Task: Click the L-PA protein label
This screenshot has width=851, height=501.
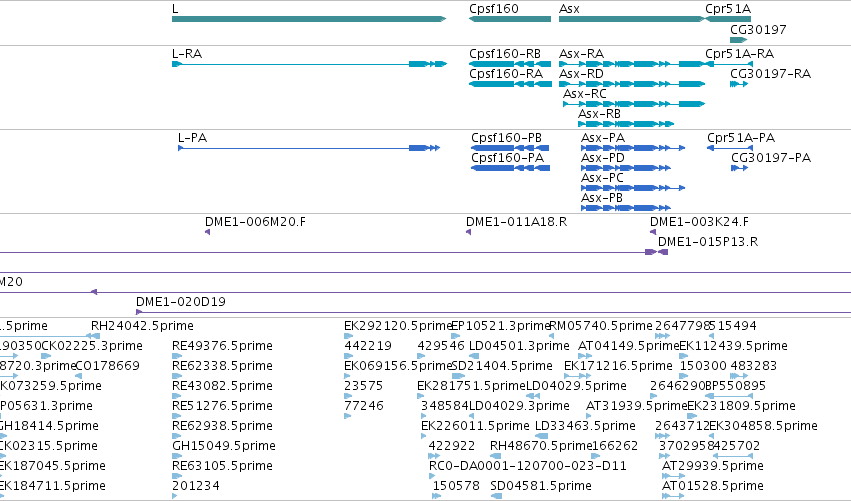Action: click(x=192, y=138)
